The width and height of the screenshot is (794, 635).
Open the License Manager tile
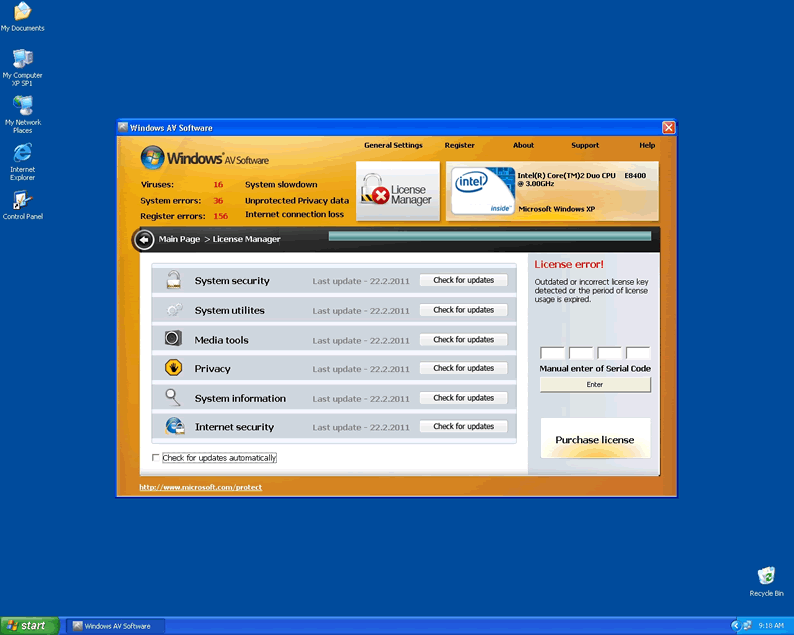click(398, 190)
